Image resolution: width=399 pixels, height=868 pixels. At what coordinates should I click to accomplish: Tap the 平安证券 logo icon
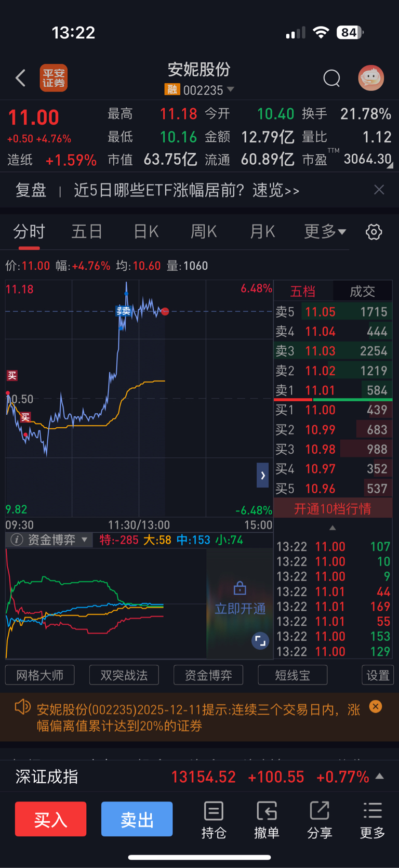pos(54,78)
